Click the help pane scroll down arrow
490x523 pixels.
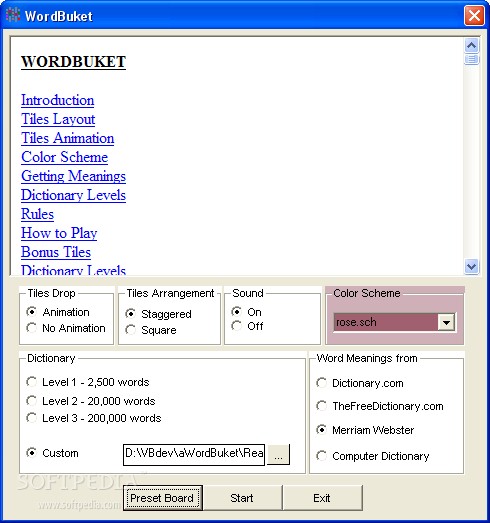[472, 267]
